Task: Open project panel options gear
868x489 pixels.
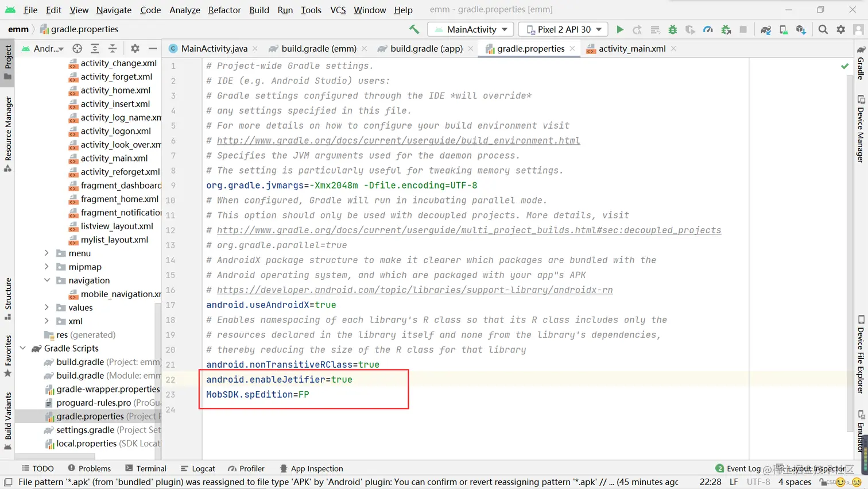Action: [x=135, y=49]
